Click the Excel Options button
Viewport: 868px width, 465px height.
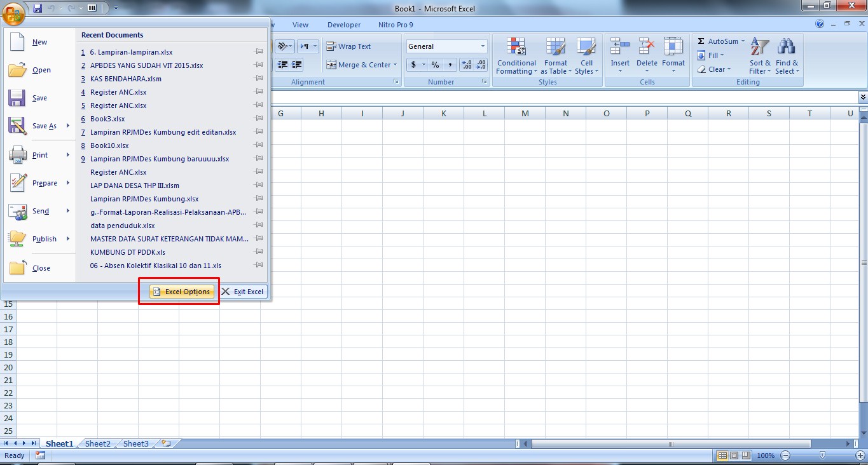[x=182, y=292]
